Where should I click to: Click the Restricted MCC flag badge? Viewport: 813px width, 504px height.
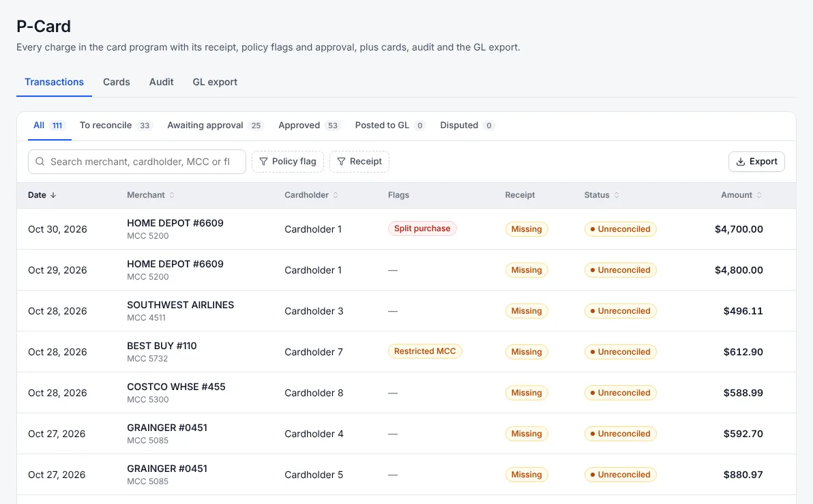[x=425, y=351]
